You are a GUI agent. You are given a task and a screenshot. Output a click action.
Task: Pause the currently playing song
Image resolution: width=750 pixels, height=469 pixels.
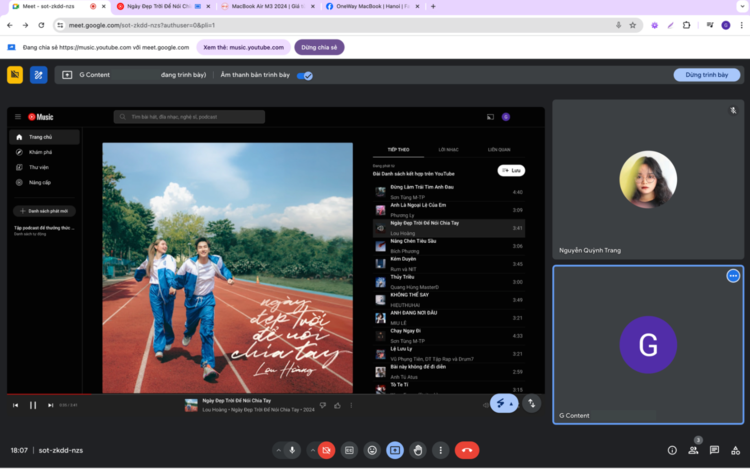[x=33, y=405]
